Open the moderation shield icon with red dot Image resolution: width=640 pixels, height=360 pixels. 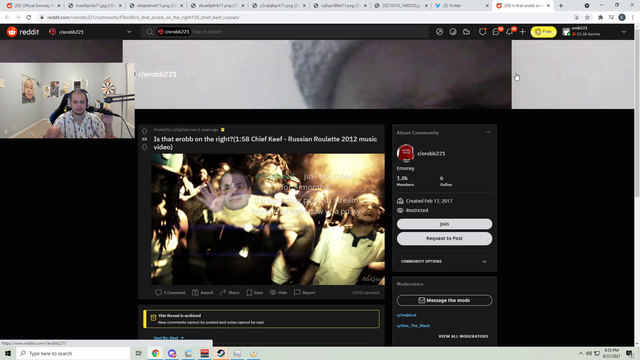482,32
